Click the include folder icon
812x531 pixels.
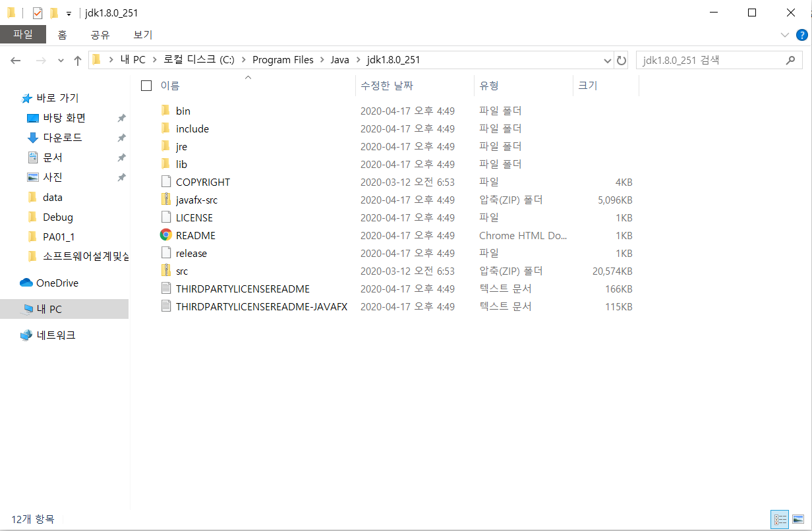point(165,128)
